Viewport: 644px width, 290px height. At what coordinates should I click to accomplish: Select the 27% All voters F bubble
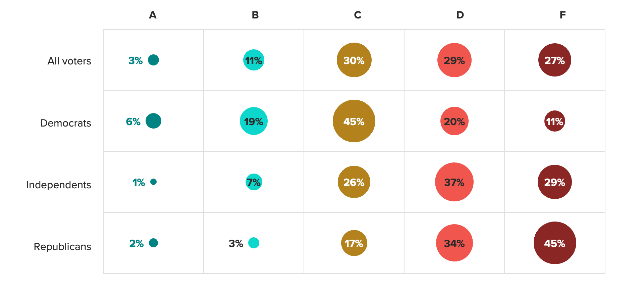555,60
